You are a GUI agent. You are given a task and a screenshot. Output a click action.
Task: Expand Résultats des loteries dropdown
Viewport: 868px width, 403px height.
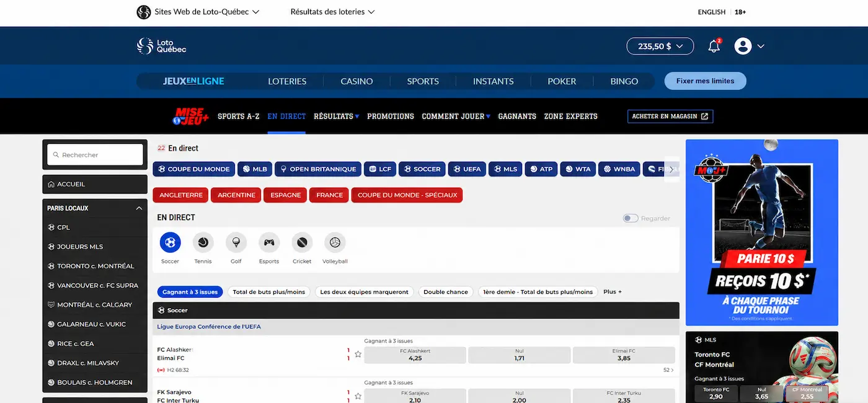[332, 12]
